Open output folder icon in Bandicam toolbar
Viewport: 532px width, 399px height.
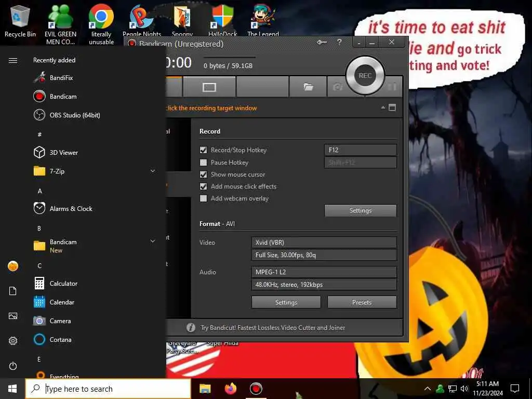[x=308, y=87]
